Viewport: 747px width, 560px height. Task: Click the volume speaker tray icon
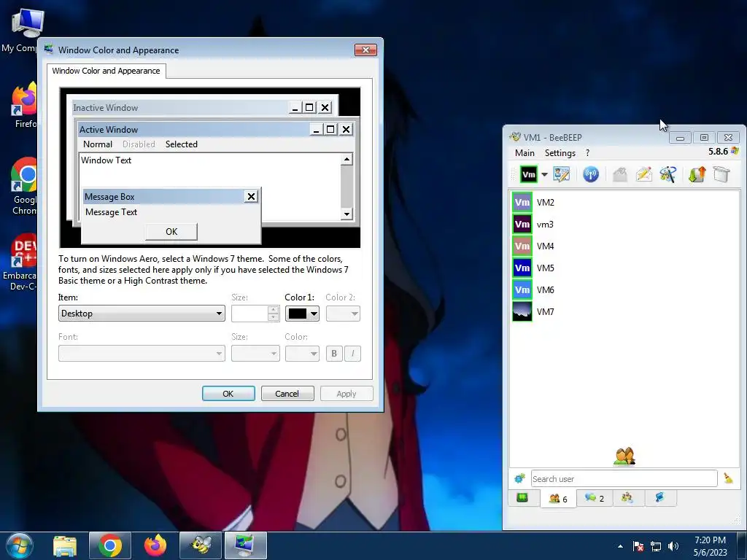[x=673, y=547]
